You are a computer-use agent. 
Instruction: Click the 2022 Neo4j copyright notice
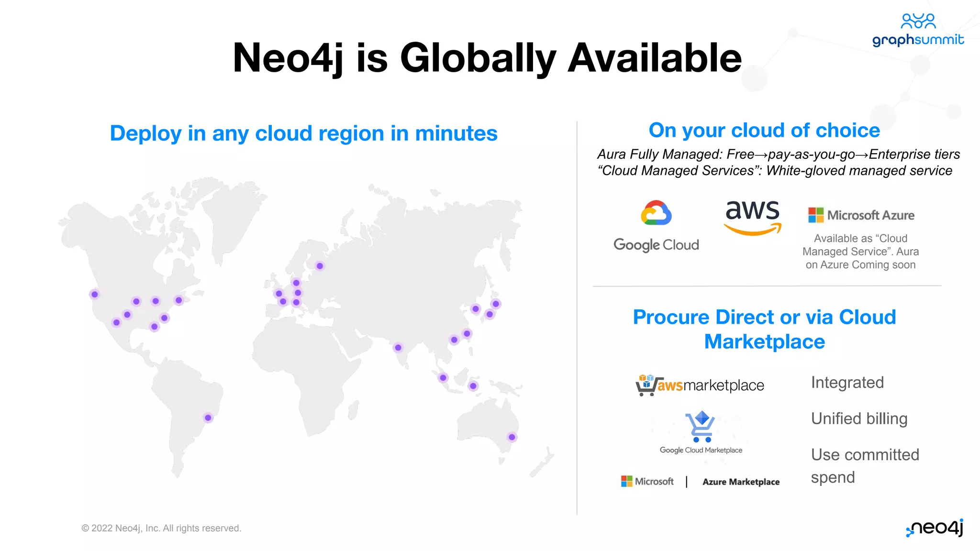tap(161, 528)
